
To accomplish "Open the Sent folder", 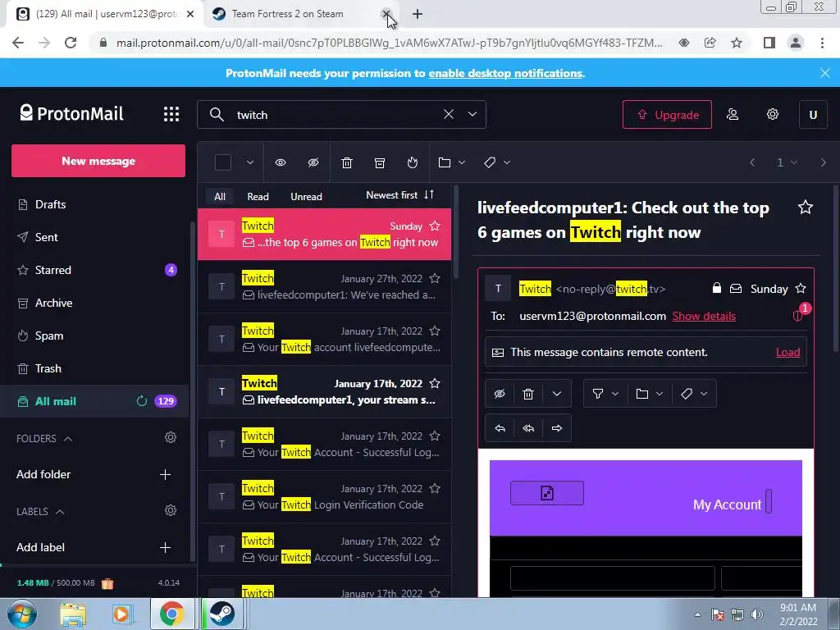I will (94, 237).
